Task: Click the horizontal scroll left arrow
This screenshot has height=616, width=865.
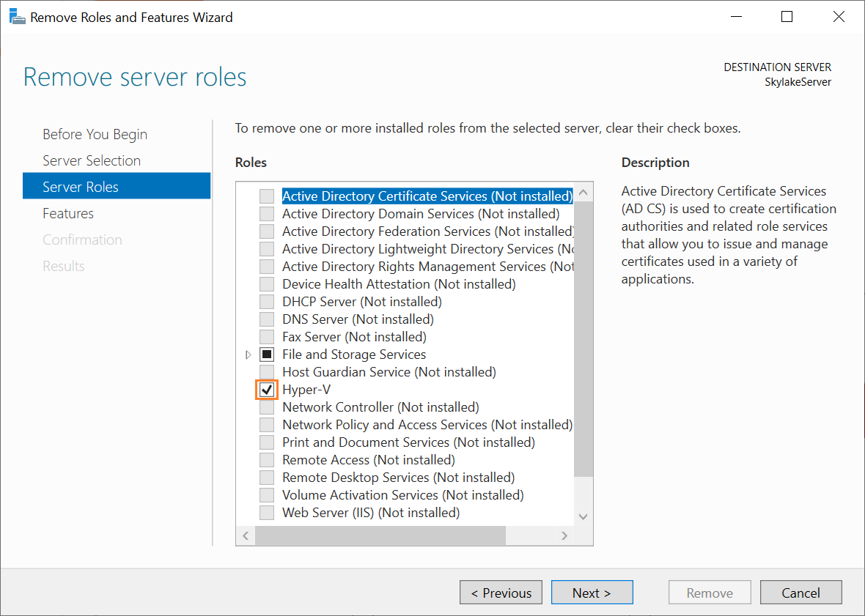Action: tap(246, 535)
